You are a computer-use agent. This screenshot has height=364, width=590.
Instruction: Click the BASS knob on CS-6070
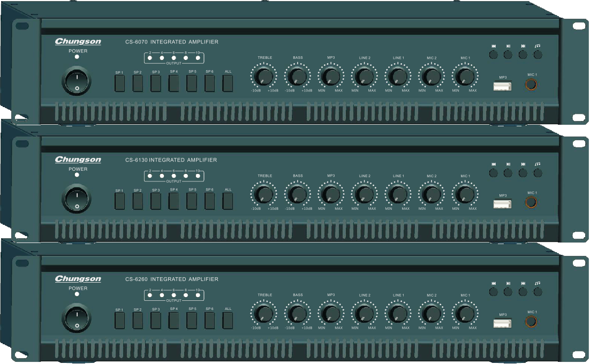tap(297, 77)
